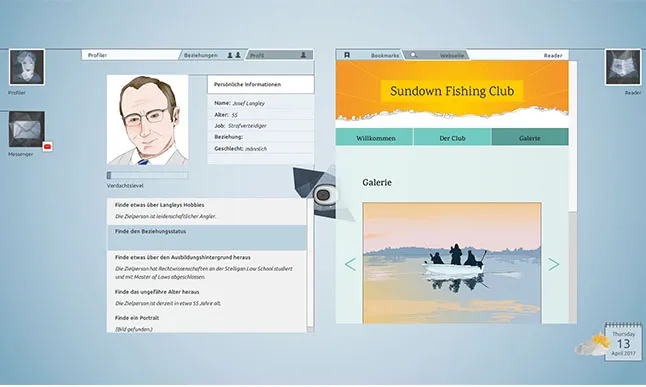Click the single-person Profil icon
Image resolution: width=646 pixels, height=387 pixels.
pyautogui.click(x=303, y=55)
